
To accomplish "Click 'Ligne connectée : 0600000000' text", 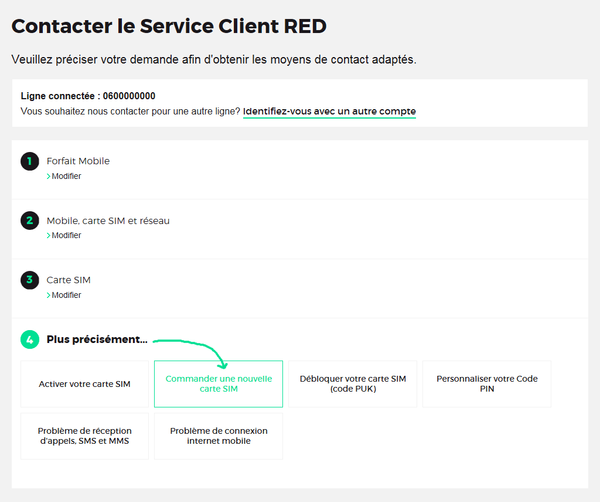I will [x=88, y=96].
